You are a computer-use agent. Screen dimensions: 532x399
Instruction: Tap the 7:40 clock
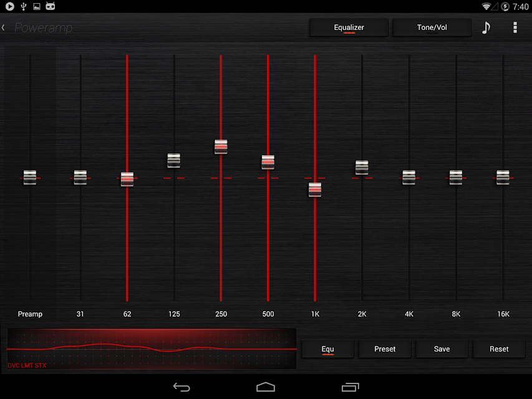pos(521,7)
